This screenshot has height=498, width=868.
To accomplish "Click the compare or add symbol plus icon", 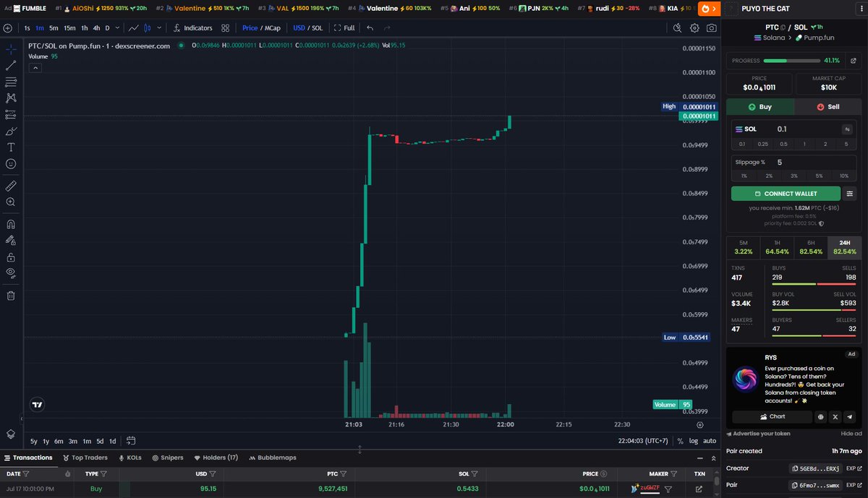I will [x=8, y=28].
